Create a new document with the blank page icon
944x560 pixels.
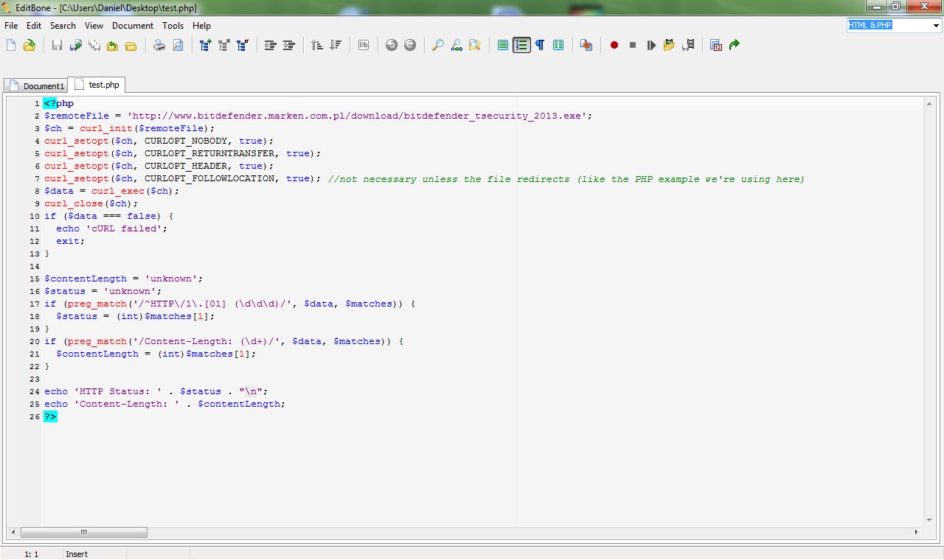tap(11, 45)
